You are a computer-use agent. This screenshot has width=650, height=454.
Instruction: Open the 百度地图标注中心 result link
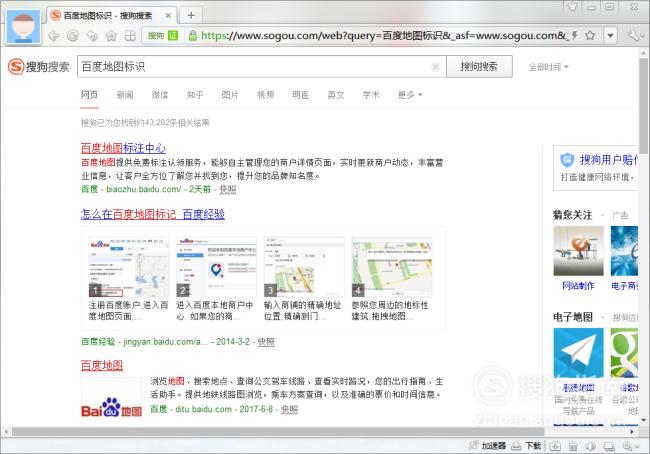tap(123, 148)
